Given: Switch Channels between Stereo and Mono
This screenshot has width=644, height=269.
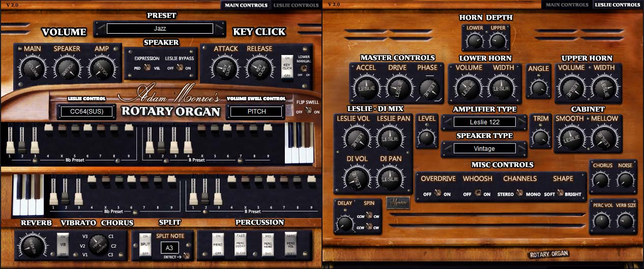Looking at the screenshot, I should tap(519, 193).
